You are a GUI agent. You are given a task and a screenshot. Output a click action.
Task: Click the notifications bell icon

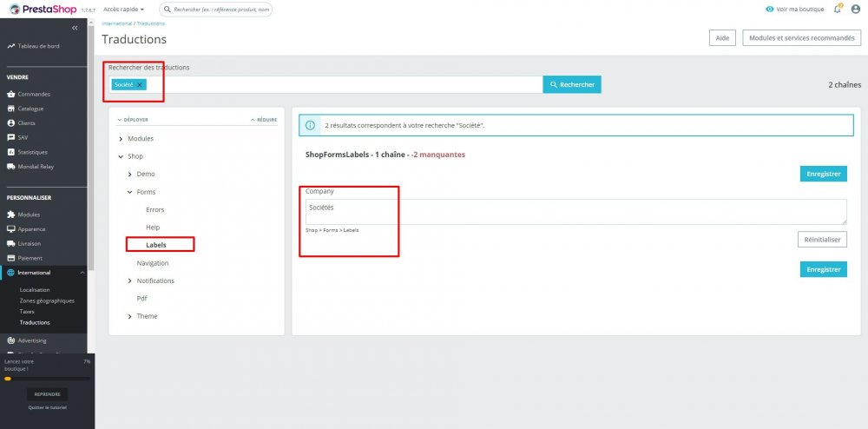838,9
